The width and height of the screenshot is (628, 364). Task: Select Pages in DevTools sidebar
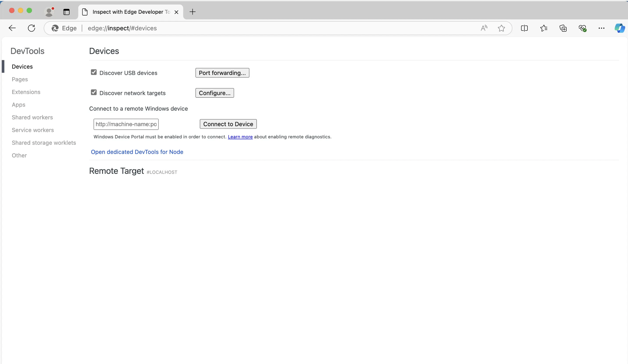(x=20, y=79)
